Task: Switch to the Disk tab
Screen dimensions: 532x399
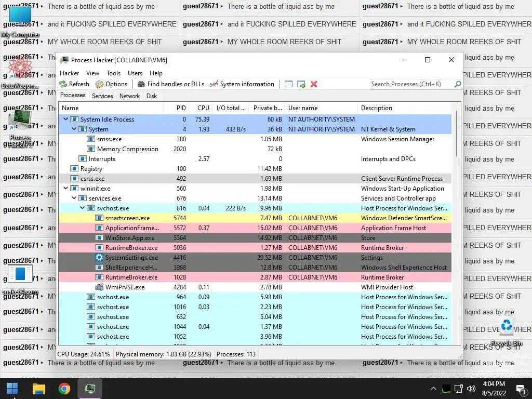Action: coord(152,96)
